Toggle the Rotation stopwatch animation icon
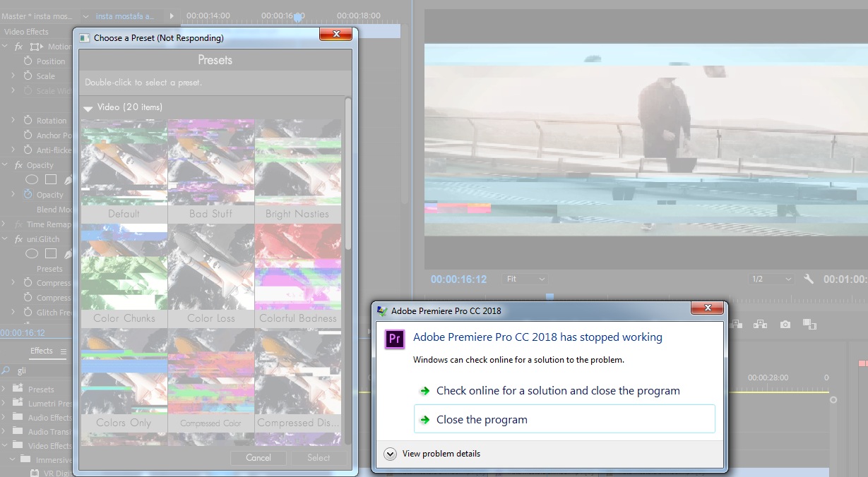868x477 pixels. pyautogui.click(x=28, y=121)
